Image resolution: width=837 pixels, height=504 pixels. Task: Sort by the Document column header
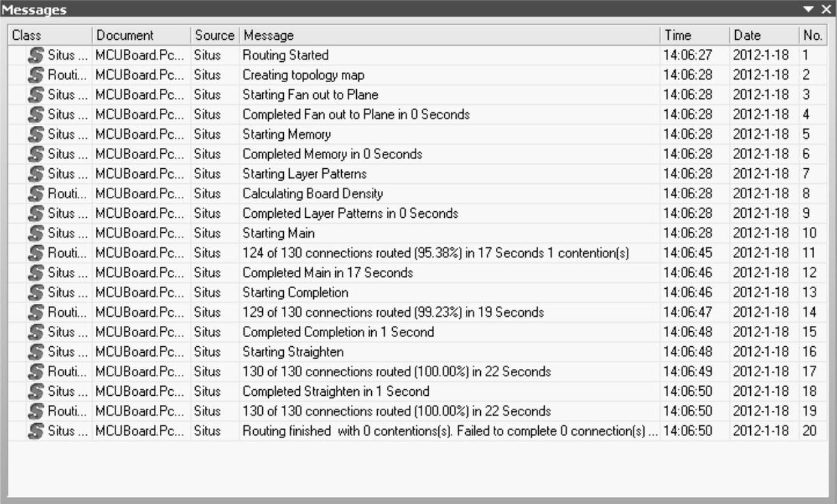click(141, 35)
